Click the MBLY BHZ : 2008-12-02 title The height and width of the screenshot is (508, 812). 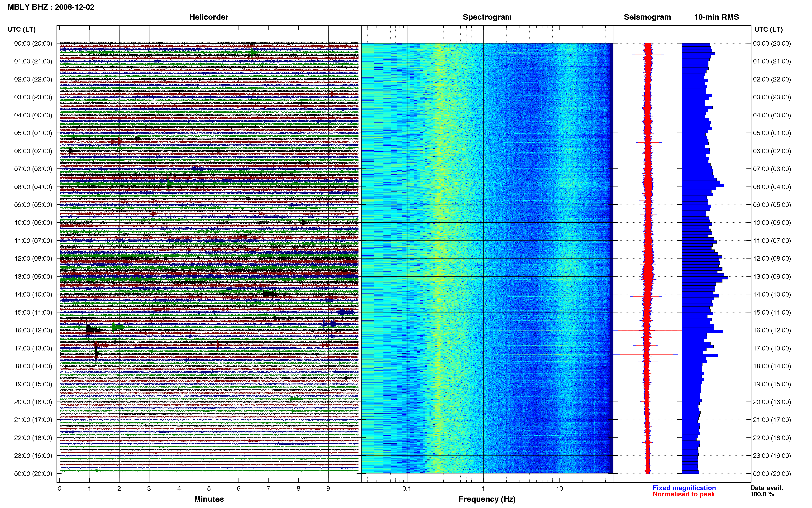coord(51,7)
